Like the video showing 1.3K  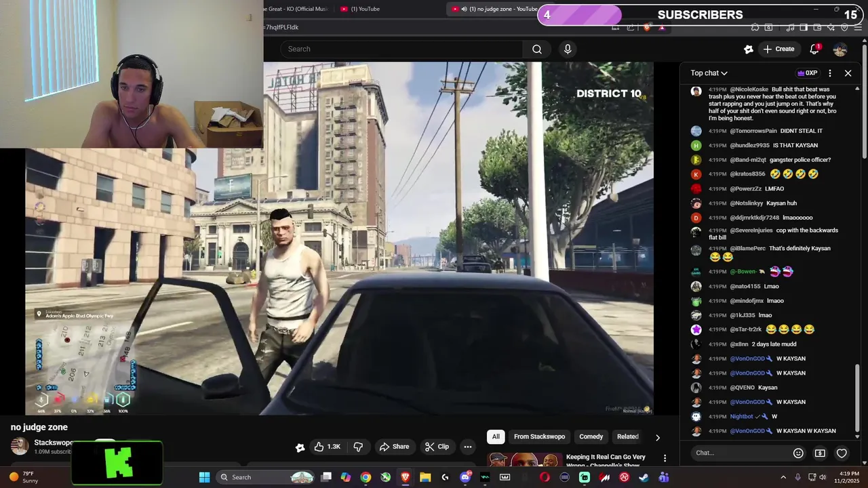click(328, 447)
